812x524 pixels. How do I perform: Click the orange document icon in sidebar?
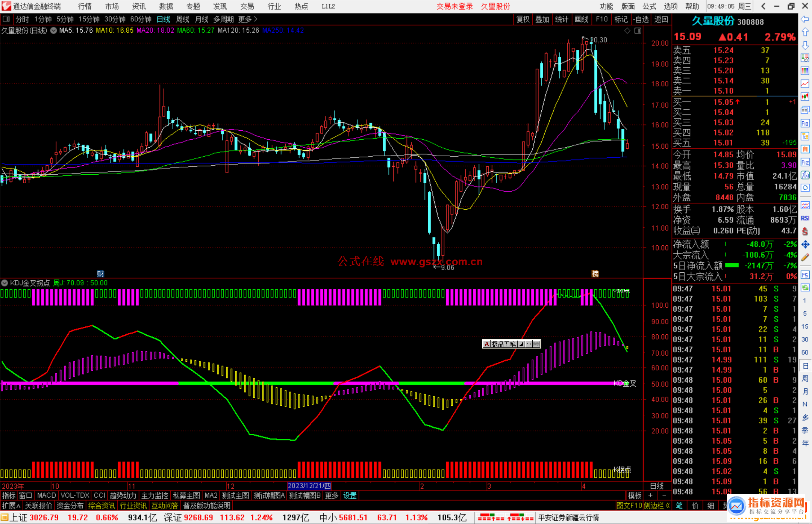(x=805, y=149)
